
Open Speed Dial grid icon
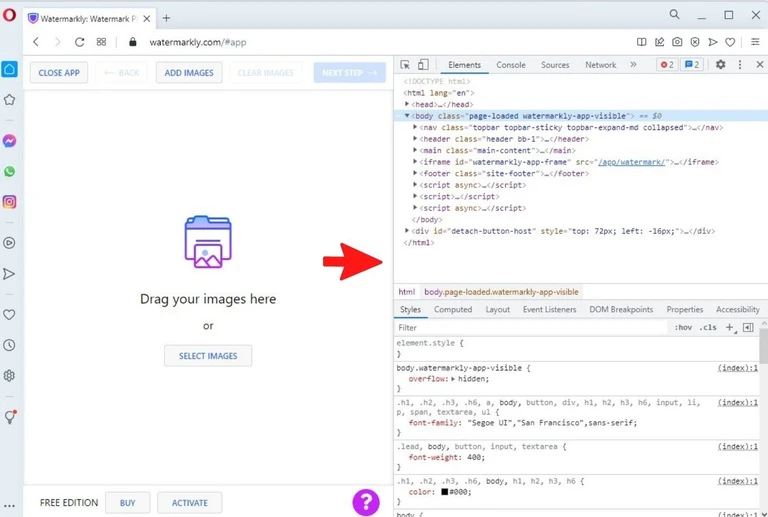101,42
